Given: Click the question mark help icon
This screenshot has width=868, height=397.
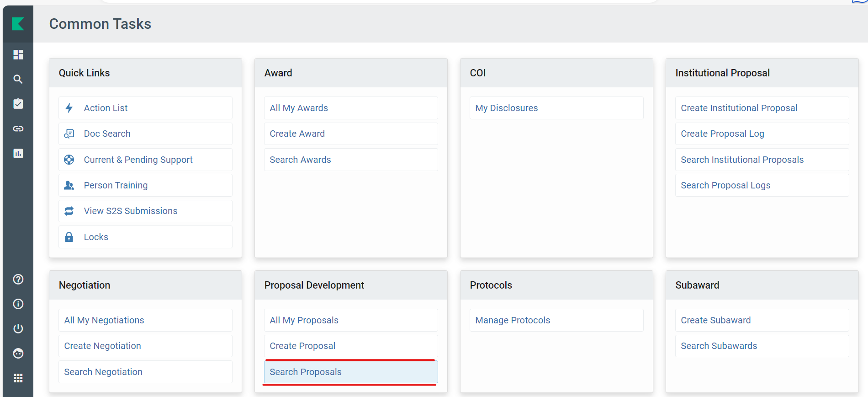Looking at the screenshot, I should (18, 279).
